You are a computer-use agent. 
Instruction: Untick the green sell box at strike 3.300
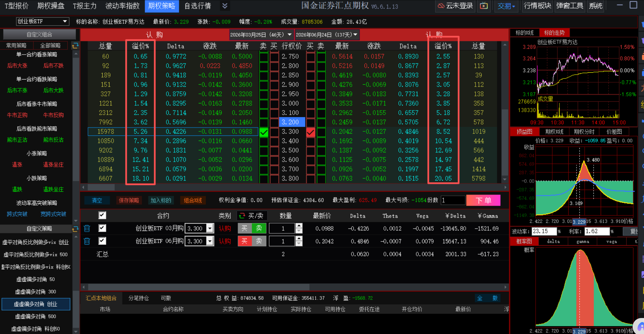264,132
